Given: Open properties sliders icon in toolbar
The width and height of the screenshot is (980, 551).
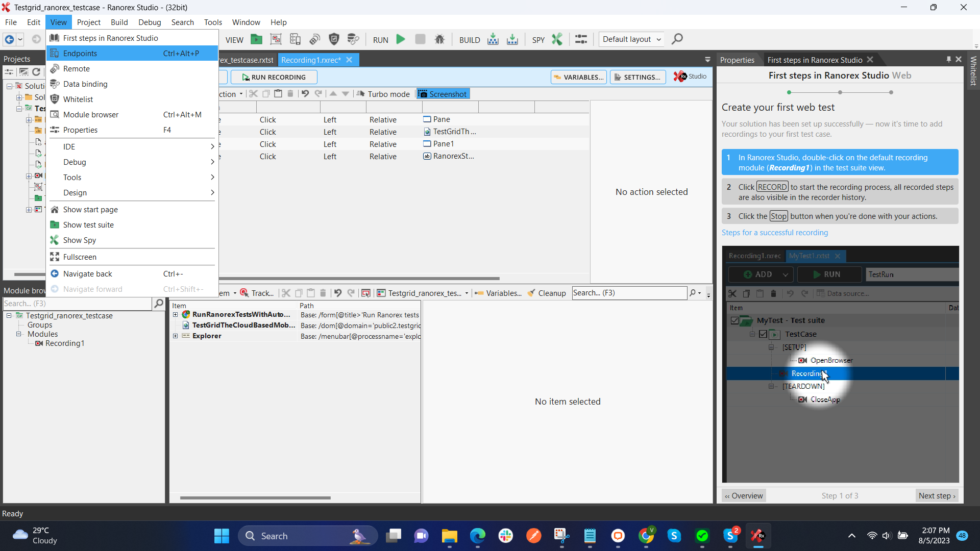Looking at the screenshot, I should click(581, 39).
